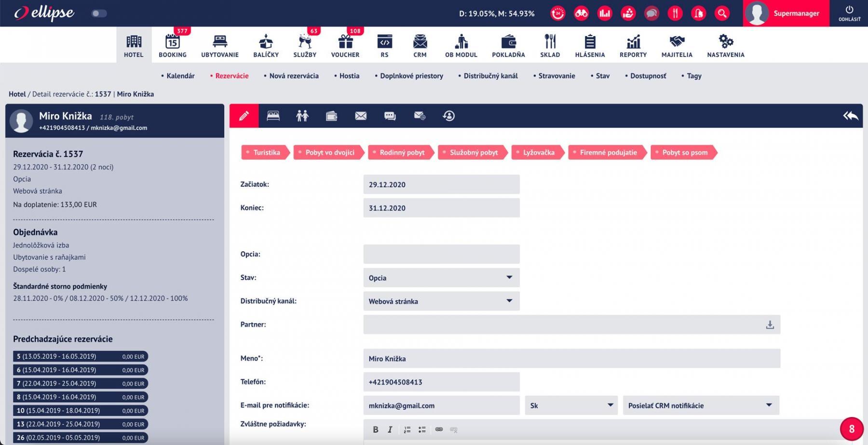Click the double back arrow icon
Screen dimensions: 868x445
851,116
